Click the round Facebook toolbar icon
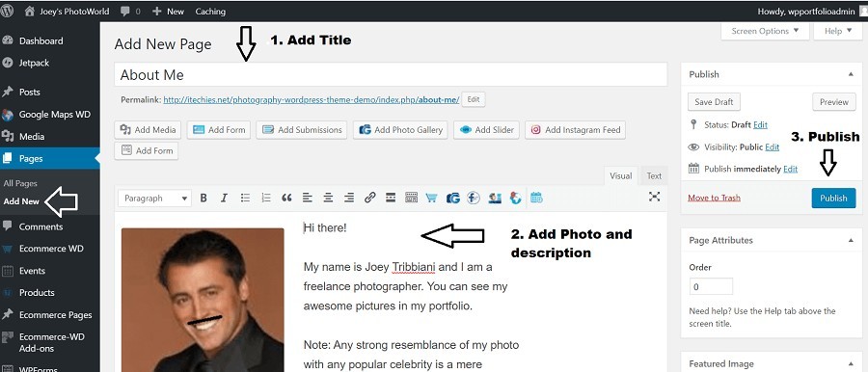The height and width of the screenshot is (372, 868). [x=474, y=198]
